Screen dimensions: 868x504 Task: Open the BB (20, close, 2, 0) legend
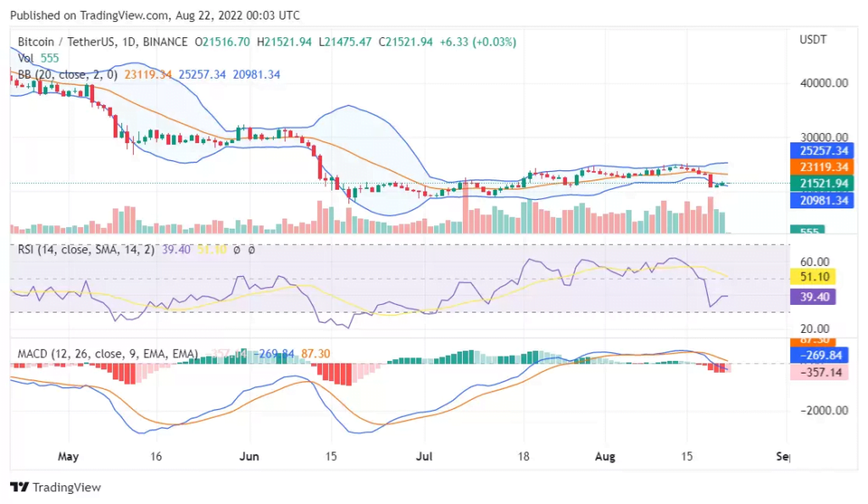click(68, 75)
